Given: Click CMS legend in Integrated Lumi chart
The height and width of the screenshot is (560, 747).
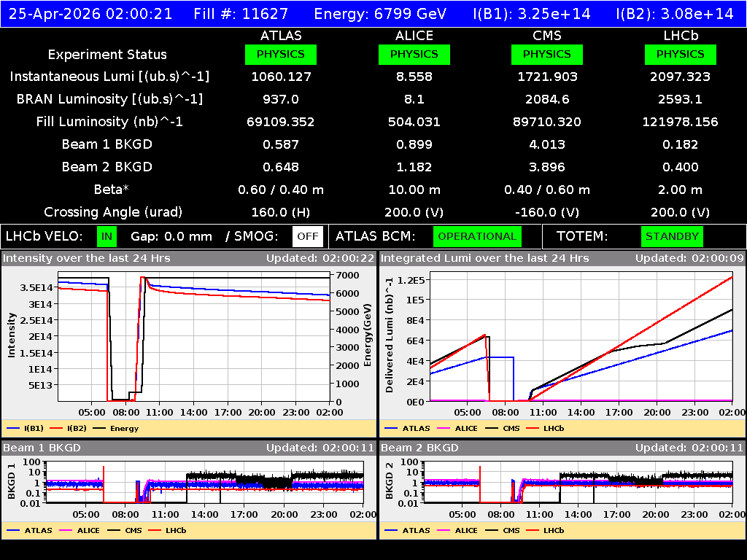Looking at the screenshot, I should tap(503, 428).
